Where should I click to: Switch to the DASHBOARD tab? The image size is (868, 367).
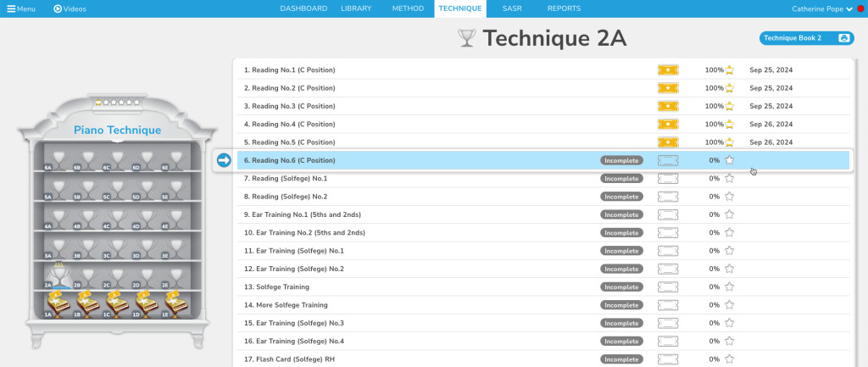point(303,8)
